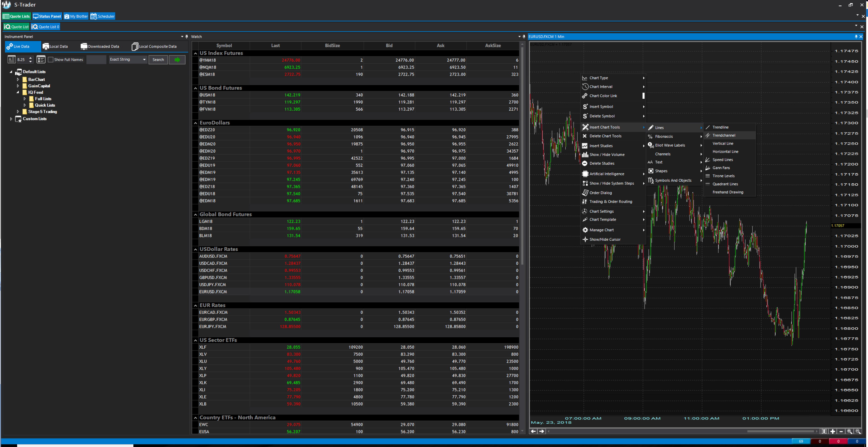Switch to the Downloaded Data tab
868x447 pixels.
pyautogui.click(x=100, y=46)
